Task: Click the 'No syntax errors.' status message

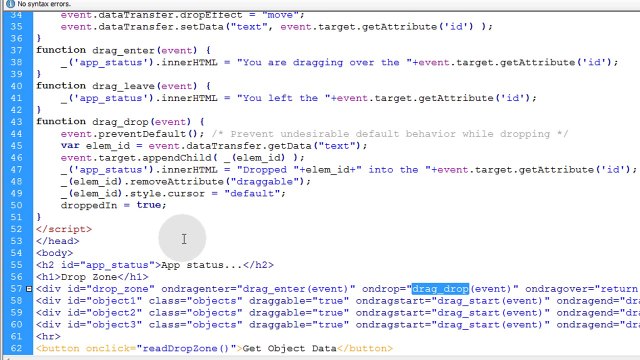Action: (44, 4)
